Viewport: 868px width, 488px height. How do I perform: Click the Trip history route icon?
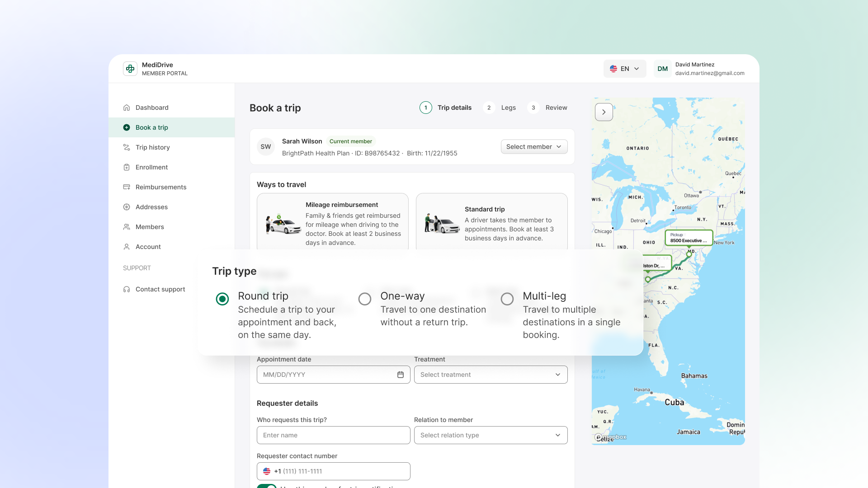tap(127, 147)
